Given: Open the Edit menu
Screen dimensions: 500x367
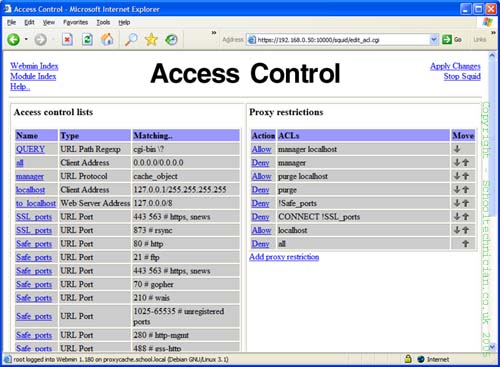Looking at the screenshot, I should [29, 22].
